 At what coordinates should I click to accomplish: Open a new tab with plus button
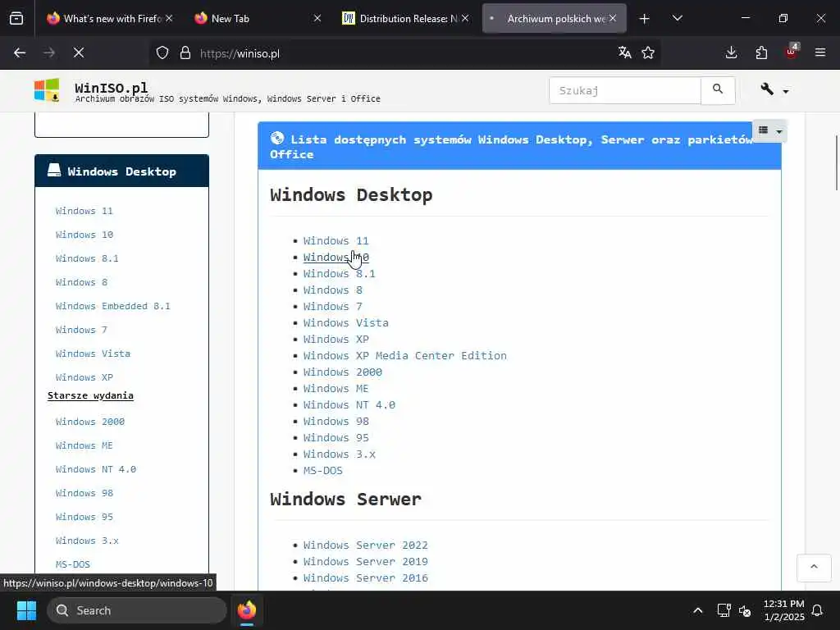point(645,19)
